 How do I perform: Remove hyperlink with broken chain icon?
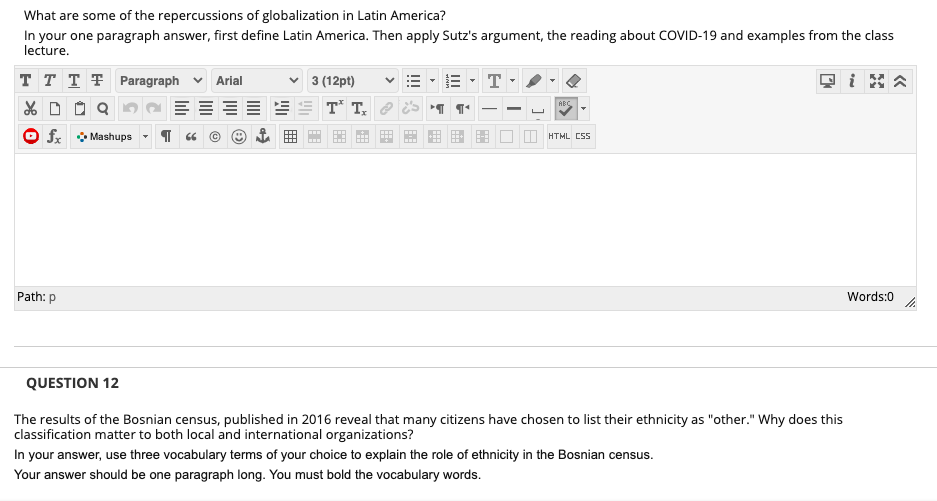pyautogui.click(x=411, y=108)
